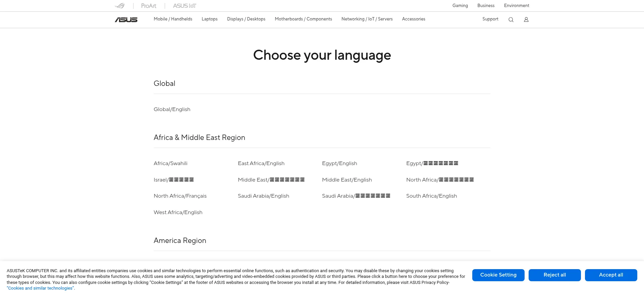Select Africa/Swahili language
Screen dimensions: 644x298
coord(170,163)
